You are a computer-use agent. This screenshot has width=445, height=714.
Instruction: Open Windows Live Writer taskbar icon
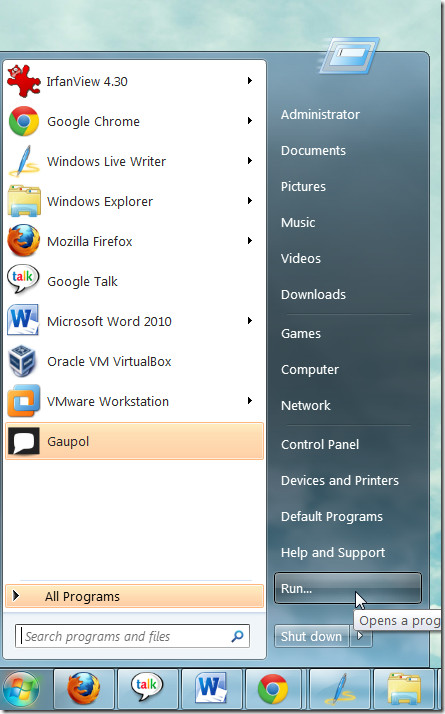pos(339,687)
